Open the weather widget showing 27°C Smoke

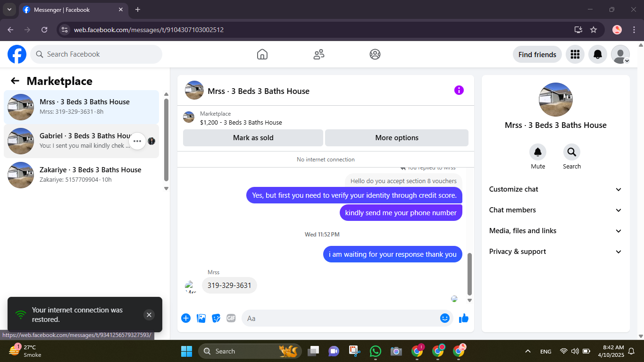click(x=26, y=351)
